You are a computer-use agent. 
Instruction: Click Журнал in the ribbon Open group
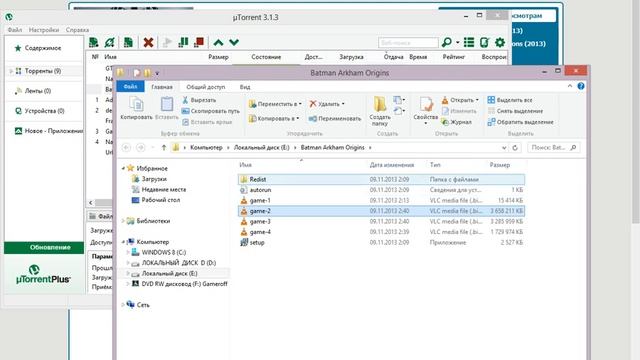(456, 122)
